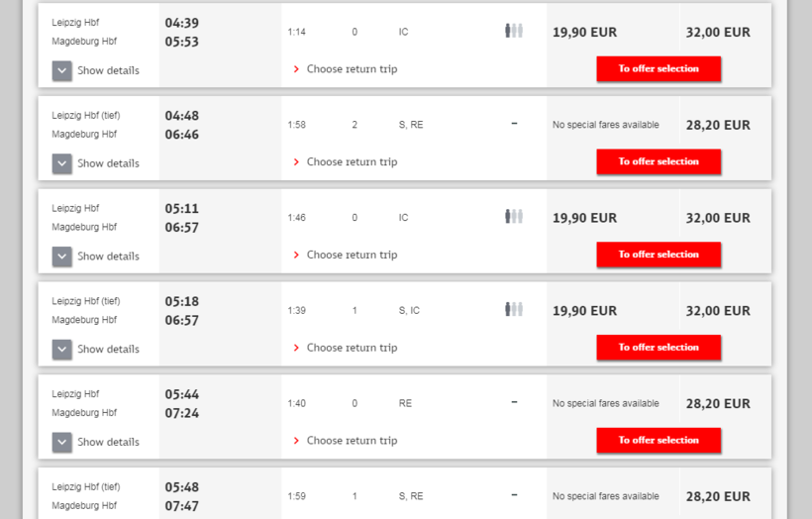
Task: Show details of the 05:11 connection
Action: coord(62,257)
